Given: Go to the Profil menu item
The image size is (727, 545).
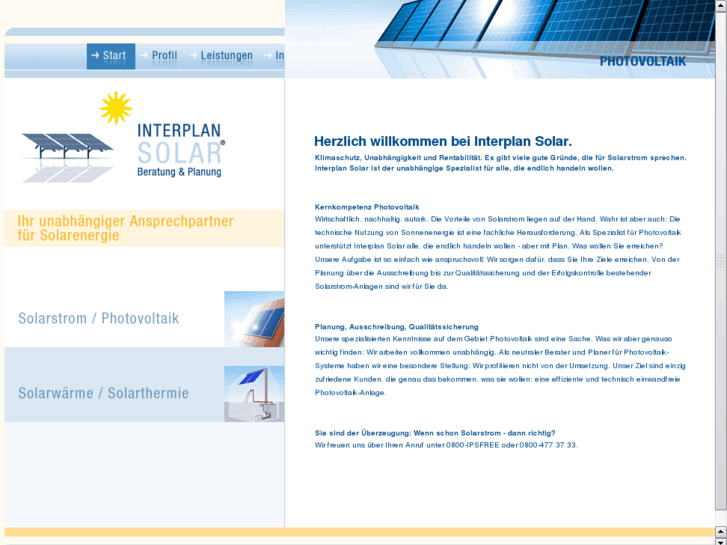Looking at the screenshot, I should click(x=159, y=56).
